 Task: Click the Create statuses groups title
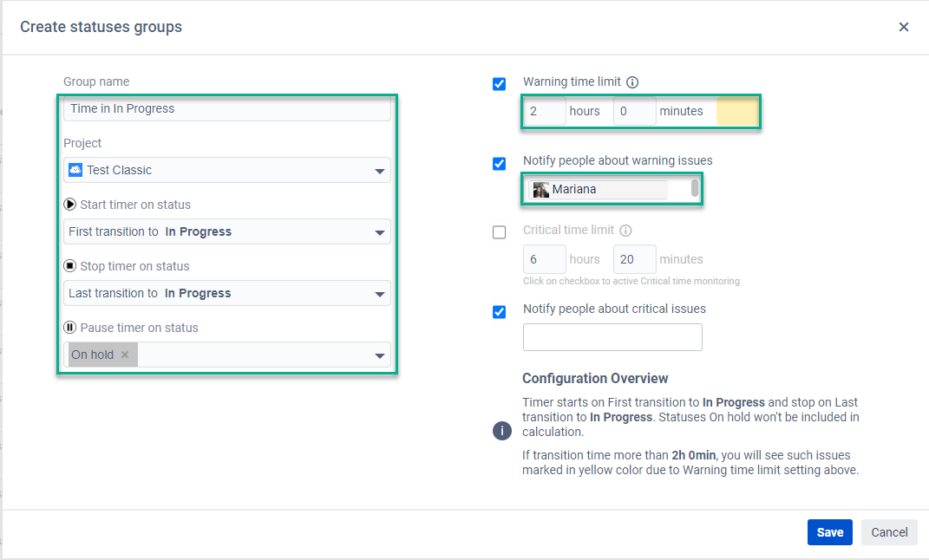(x=101, y=27)
